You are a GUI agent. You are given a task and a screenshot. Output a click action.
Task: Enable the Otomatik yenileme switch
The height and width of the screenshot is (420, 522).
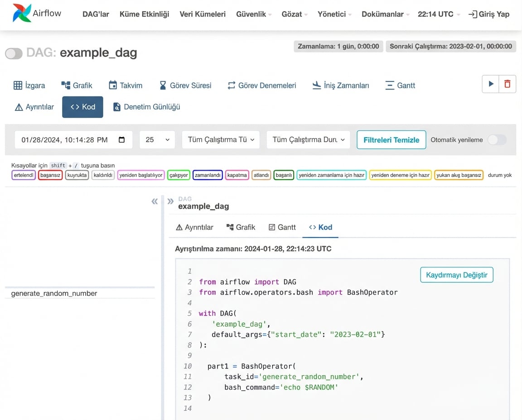click(497, 140)
